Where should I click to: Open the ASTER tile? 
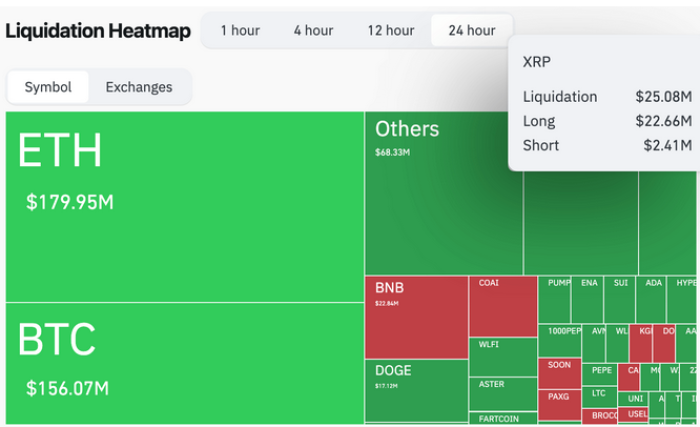point(503,392)
